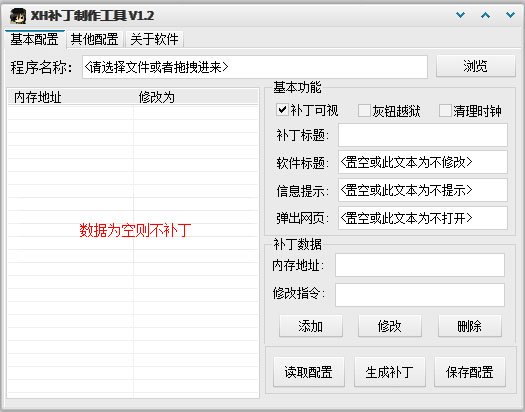The image size is (525, 412).
Task: Click the 读取配置 button
Action: (x=309, y=372)
